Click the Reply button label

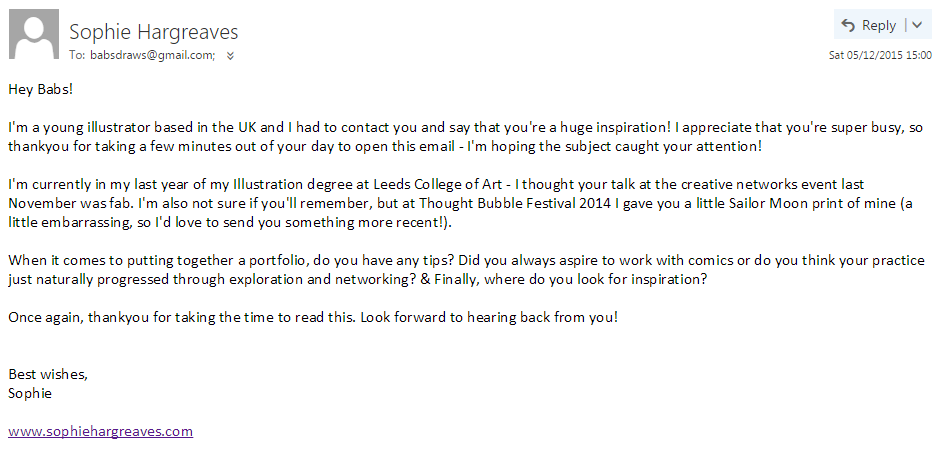point(879,25)
